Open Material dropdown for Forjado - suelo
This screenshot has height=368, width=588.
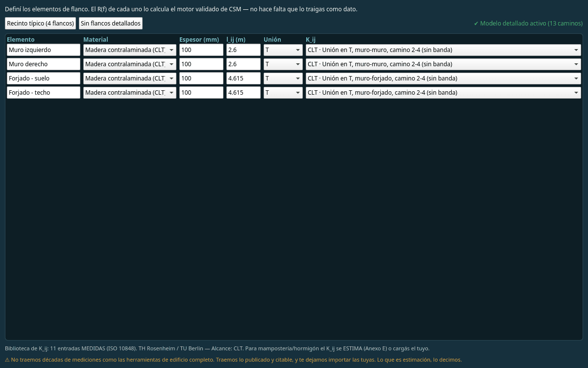130,78
